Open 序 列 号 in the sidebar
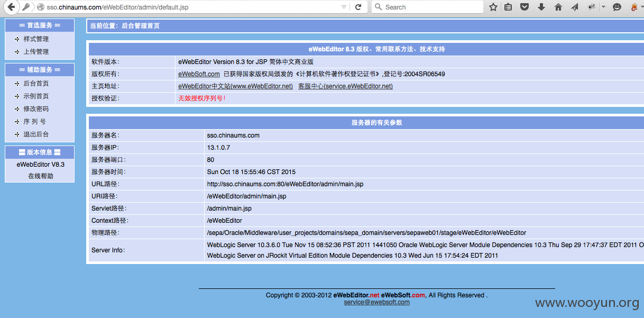The width and height of the screenshot is (644, 318). [x=34, y=122]
